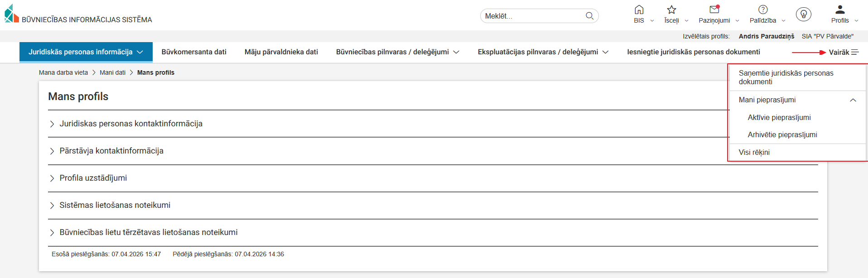Expand Profila uzstādījumi section
This screenshot has width=868, height=278.
coord(93,178)
